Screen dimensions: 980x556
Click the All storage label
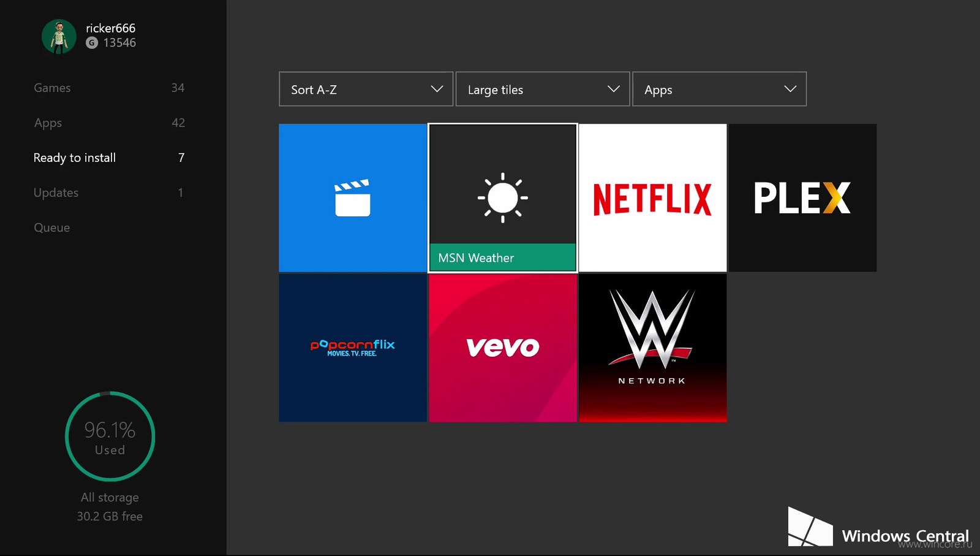pyautogui.click(x=110, y=497)
